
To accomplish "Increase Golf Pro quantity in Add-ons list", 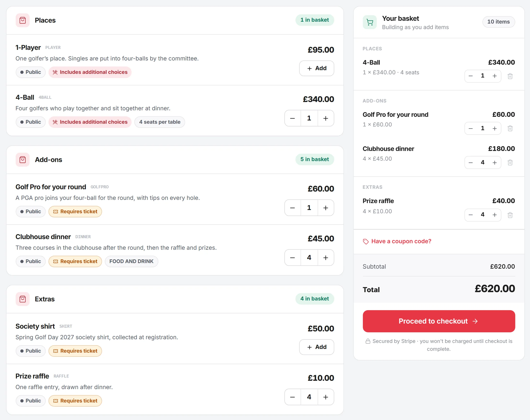I will click(326, 208).
